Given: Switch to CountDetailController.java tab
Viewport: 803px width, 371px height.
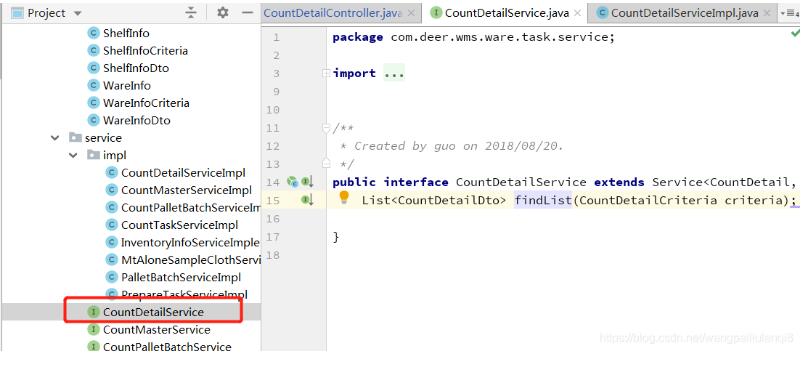Looking at the screenshot, I should click(x=332, y=13).
